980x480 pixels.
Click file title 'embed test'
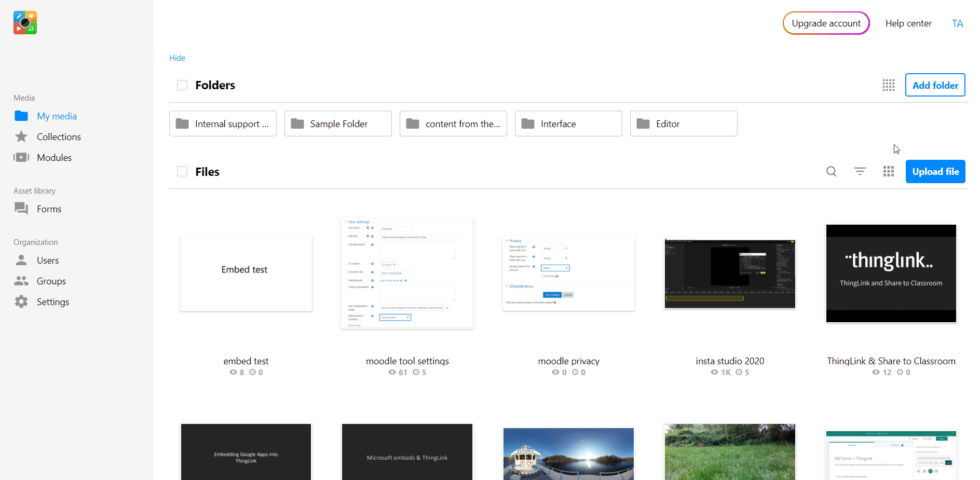246,361
